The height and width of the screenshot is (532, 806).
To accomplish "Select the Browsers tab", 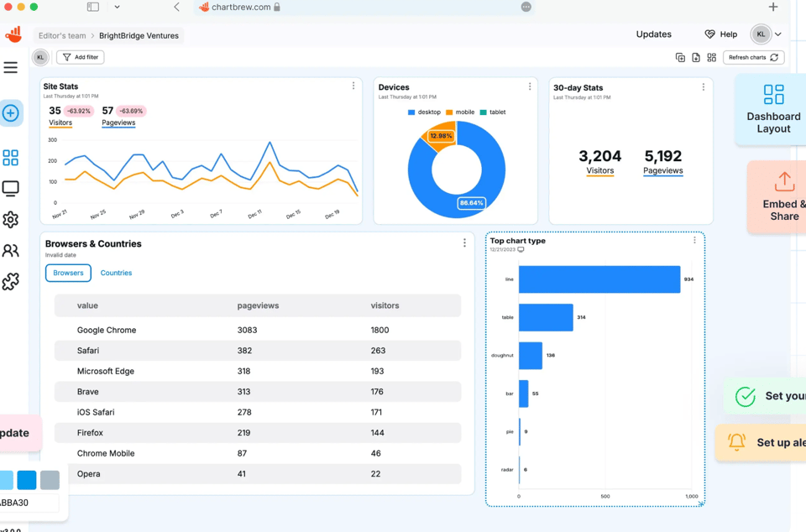I will click(x=68, y=273).
